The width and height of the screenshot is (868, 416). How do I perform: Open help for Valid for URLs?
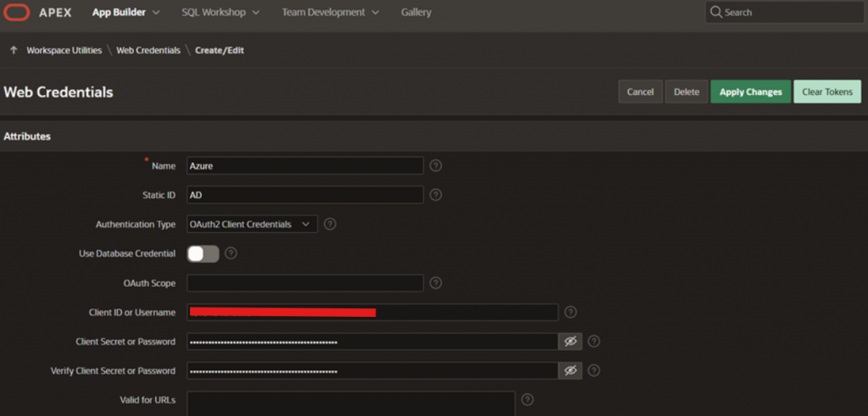(x=527, y=399)
